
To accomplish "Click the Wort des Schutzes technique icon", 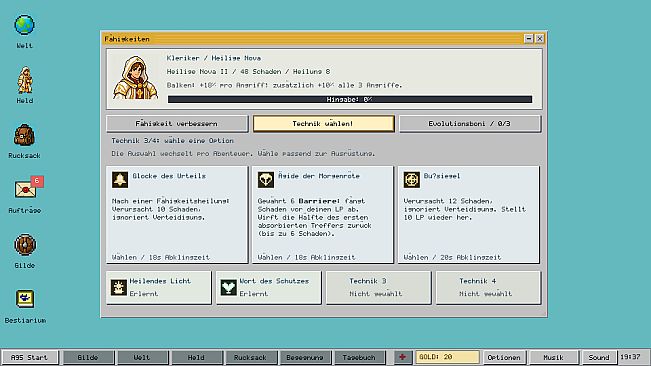I will point(228,287).
